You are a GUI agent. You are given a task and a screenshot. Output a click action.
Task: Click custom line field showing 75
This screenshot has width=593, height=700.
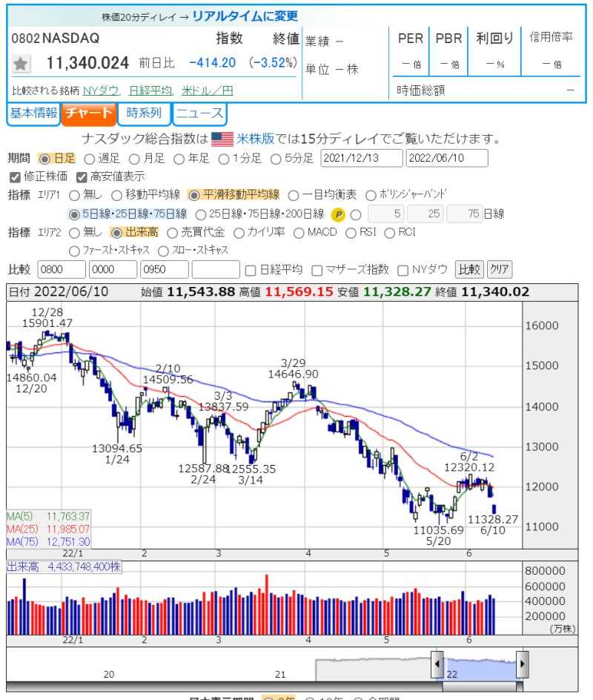tap(465, 214)
